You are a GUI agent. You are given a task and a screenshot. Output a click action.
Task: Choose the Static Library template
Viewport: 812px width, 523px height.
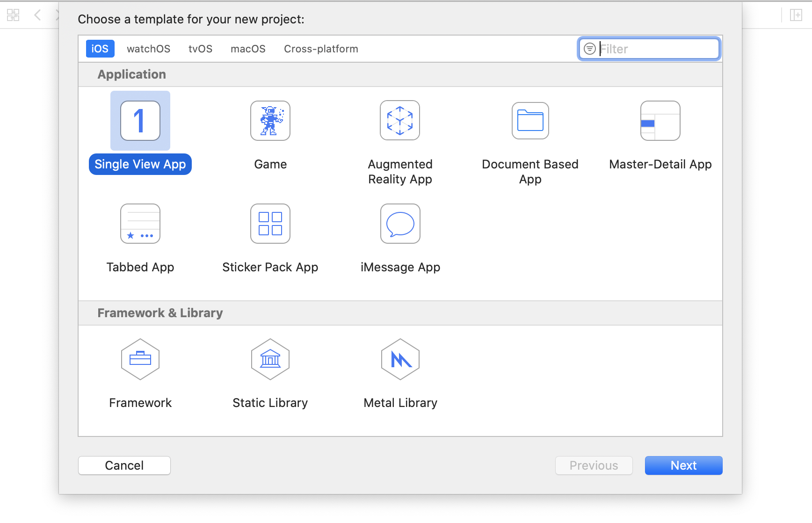(270, 359)
